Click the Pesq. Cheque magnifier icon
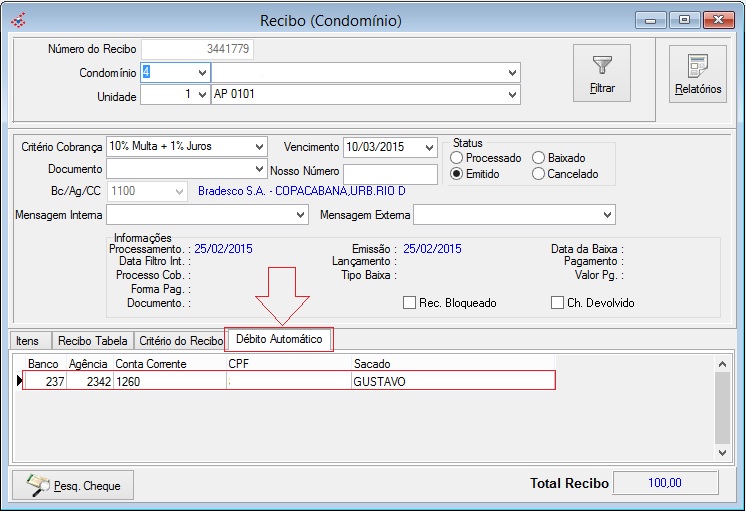The width and height of the screenshot is (746, 512). click(x=39, y=485)
